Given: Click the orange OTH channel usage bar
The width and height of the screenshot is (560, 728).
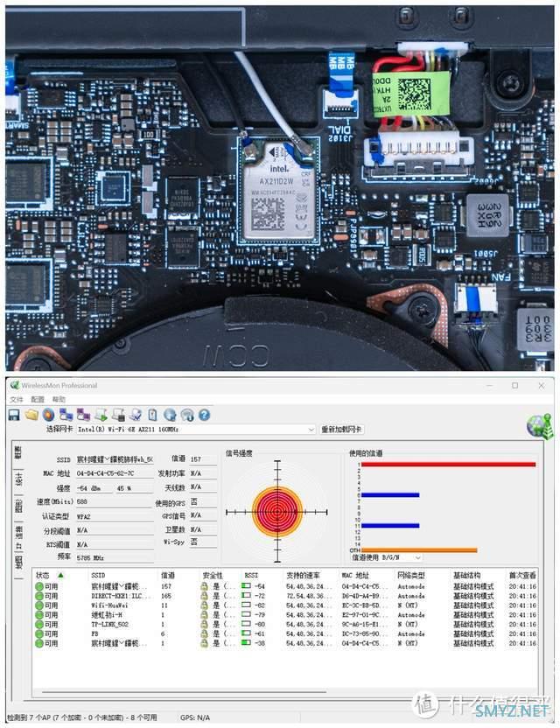Looking at the screenshot, I should pos(419,550).
